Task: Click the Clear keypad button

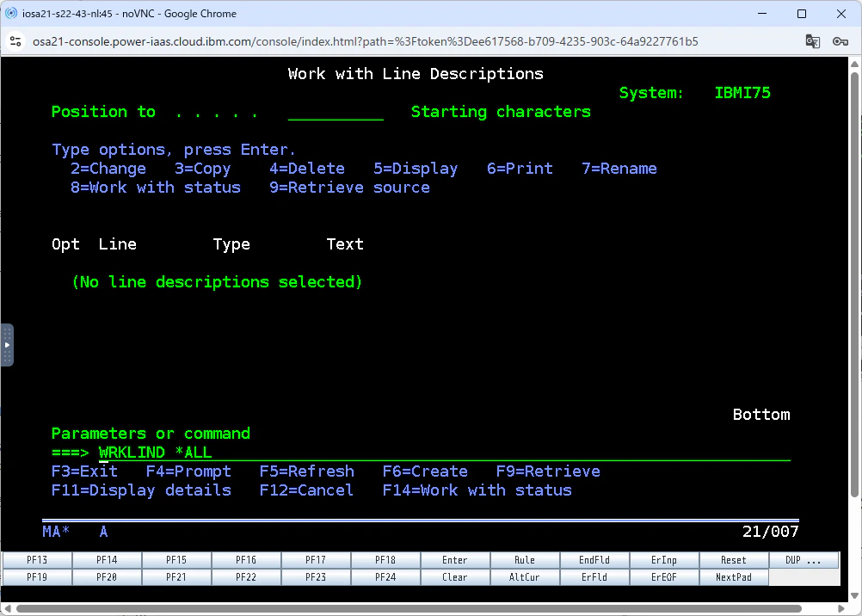Action: [x=454, y=577]
